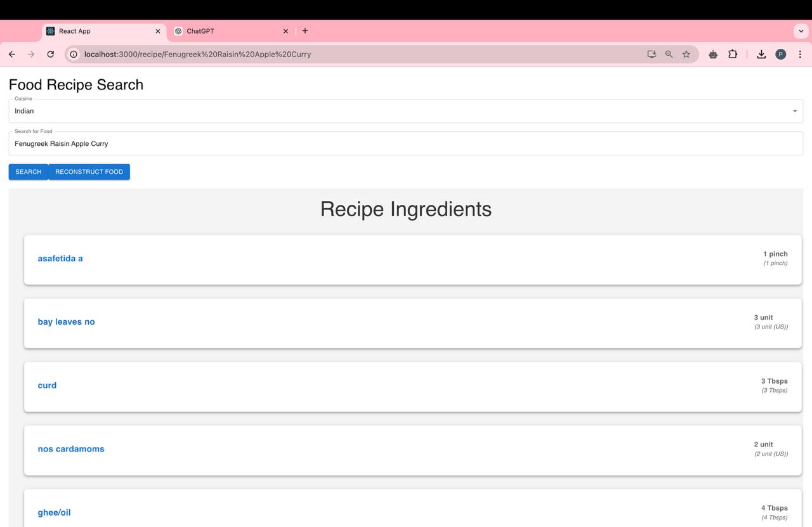This screenshot has width=812, height=527.
Task: Expand the Cuisine dropdown
Action: [x=406, y=111]
